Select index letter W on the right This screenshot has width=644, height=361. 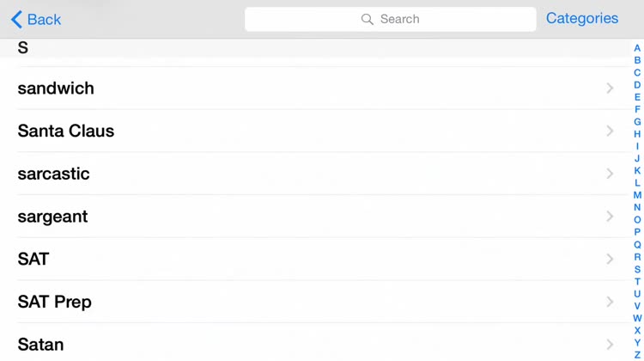coord(637,318)
